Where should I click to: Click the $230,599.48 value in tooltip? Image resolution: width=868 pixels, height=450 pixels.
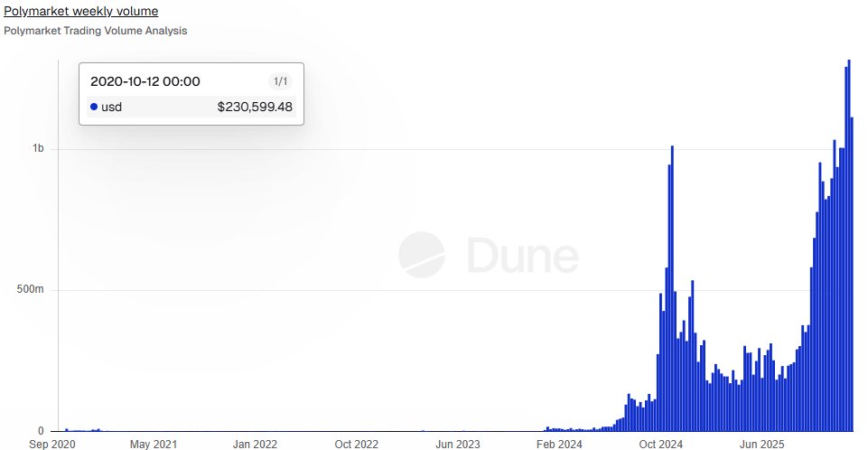point(255,107)
